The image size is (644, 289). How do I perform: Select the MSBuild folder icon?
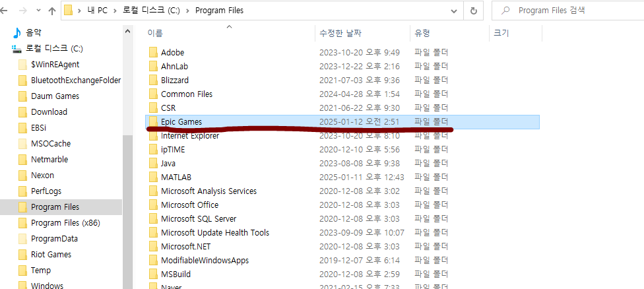pos(153,274)
